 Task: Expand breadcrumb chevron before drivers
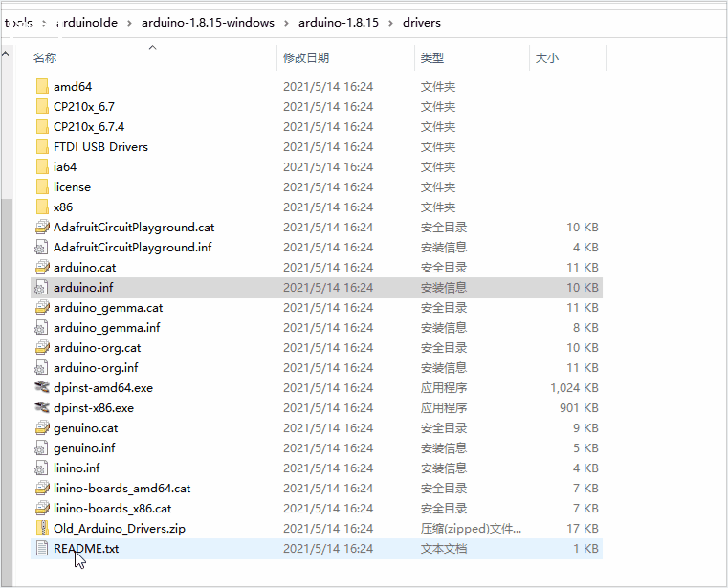pyautogui.click(x=390, y=23)
